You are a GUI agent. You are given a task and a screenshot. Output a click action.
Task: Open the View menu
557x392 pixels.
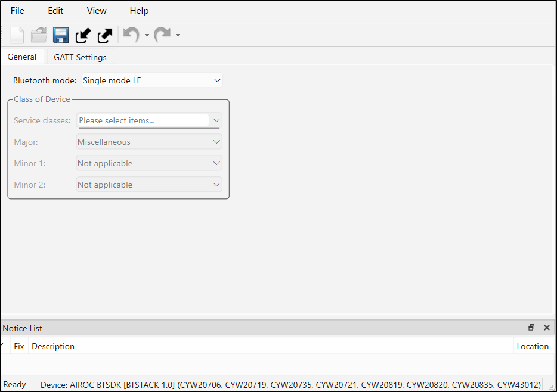97,11
